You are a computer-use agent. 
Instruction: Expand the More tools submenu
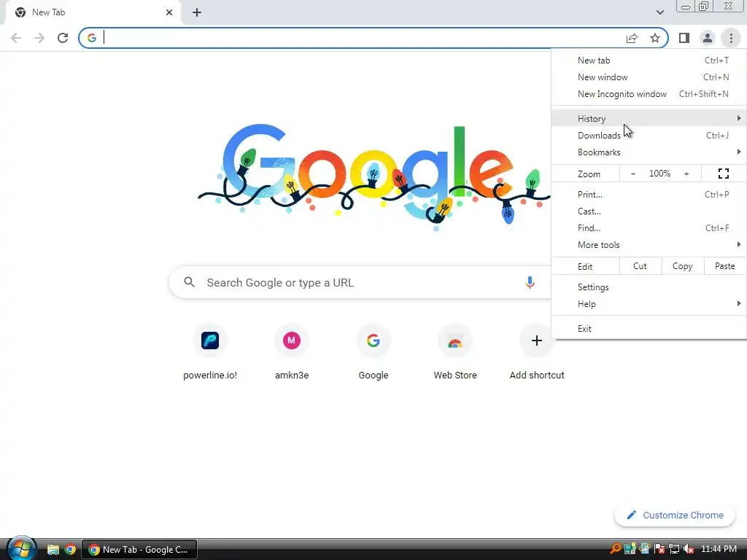click(649, 245)
